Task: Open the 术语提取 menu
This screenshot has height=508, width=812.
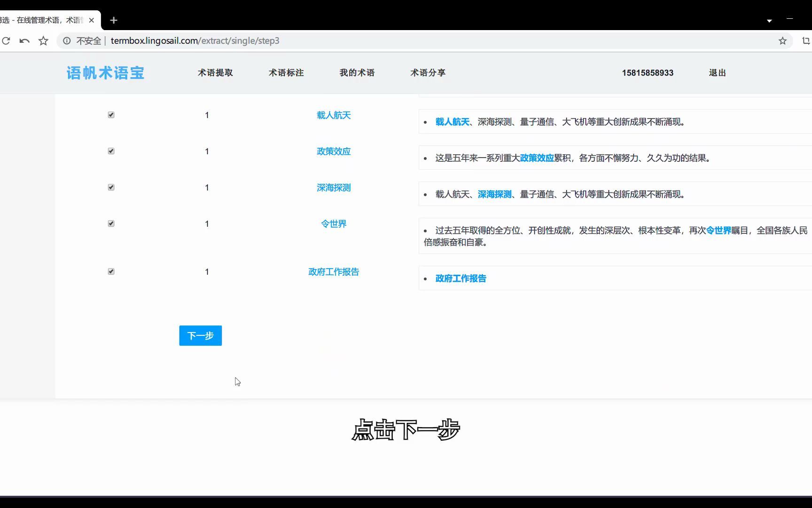Action: pyautogui.click(x=215, y=73)
